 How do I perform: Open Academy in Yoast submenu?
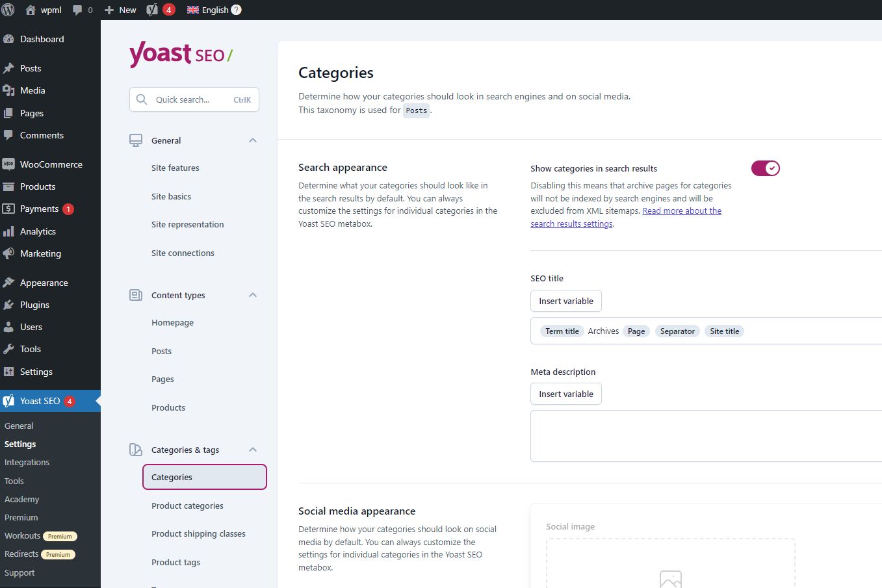pyautogui.click(x=21, y=499)
